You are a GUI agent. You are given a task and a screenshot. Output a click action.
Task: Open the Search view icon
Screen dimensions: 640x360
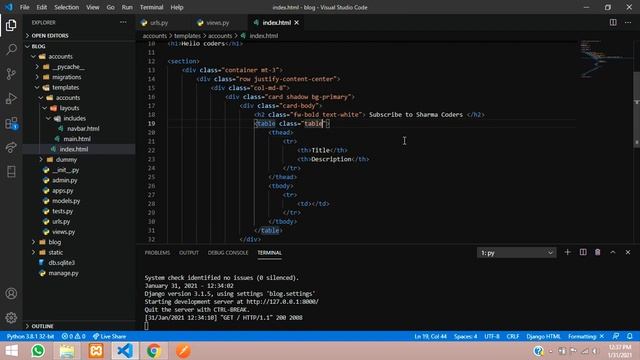[11, 50]
